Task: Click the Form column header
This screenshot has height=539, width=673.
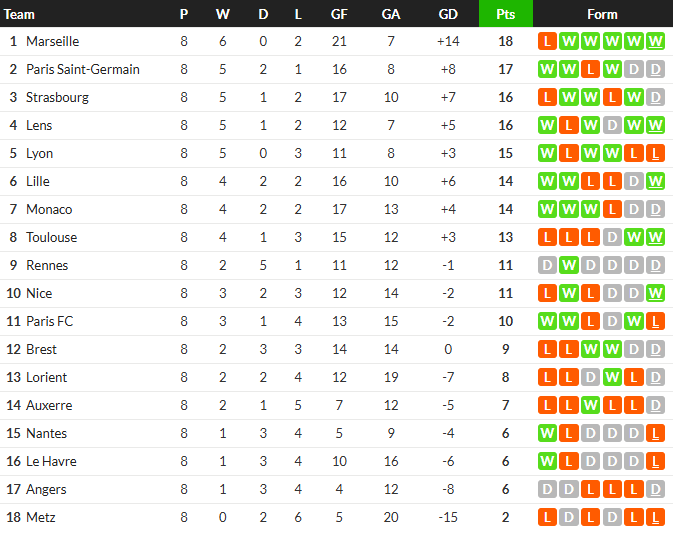Action: 602,14
